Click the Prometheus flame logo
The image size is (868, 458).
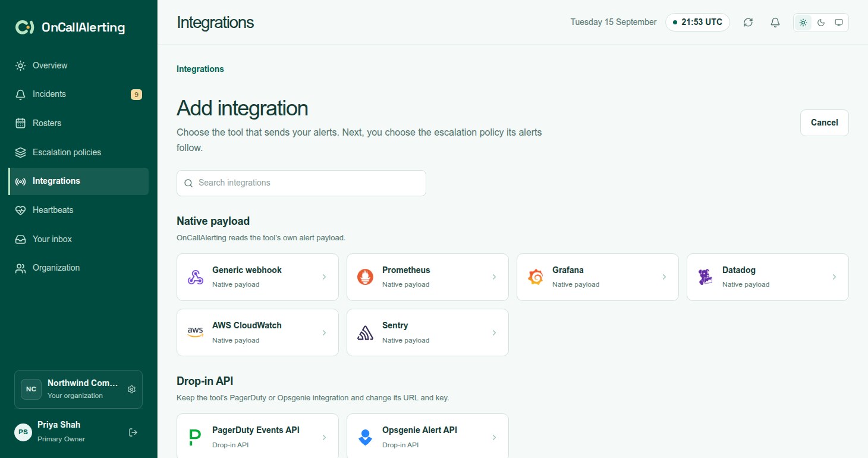(x=366, y=277)
